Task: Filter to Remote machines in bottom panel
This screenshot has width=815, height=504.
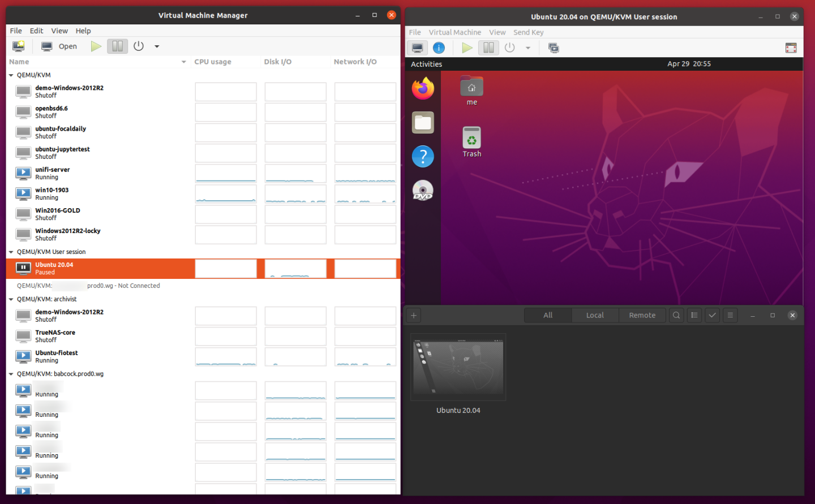Action: 642,315
